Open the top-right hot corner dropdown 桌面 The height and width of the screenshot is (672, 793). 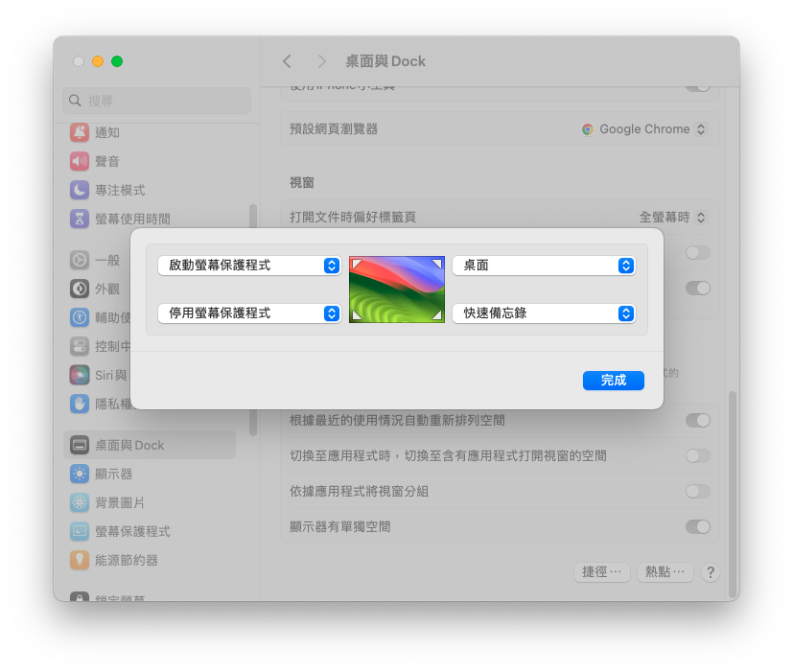pyautogui.click(x=544, y=266)
